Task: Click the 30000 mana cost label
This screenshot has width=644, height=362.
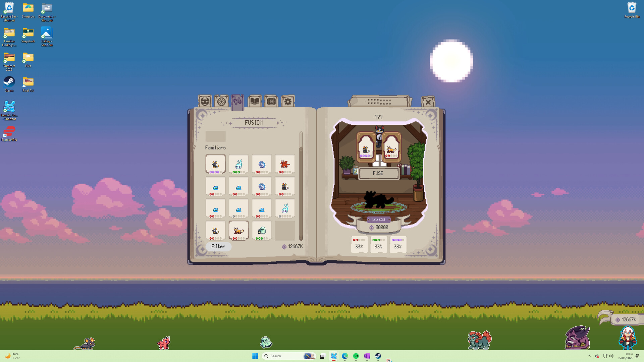Action: point(379,227)
